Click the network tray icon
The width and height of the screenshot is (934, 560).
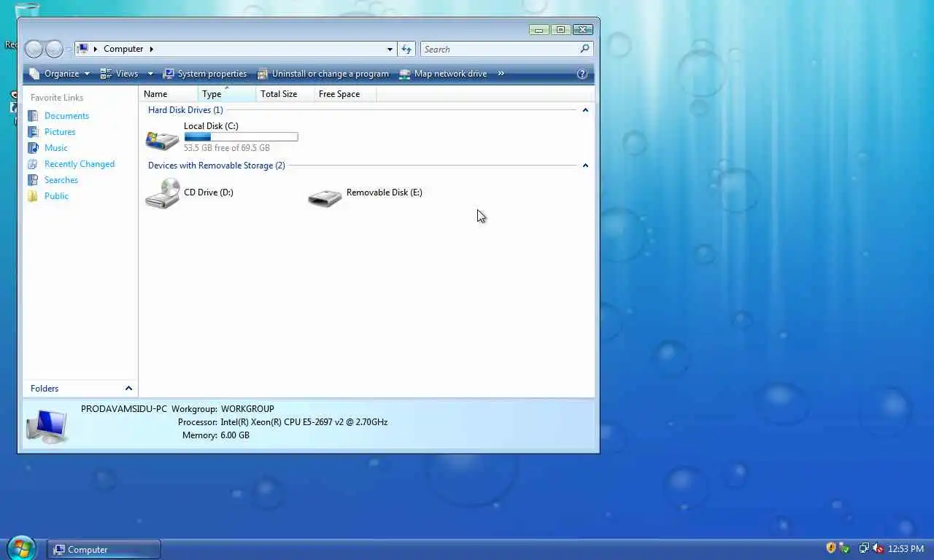click(x=864, y=548)
